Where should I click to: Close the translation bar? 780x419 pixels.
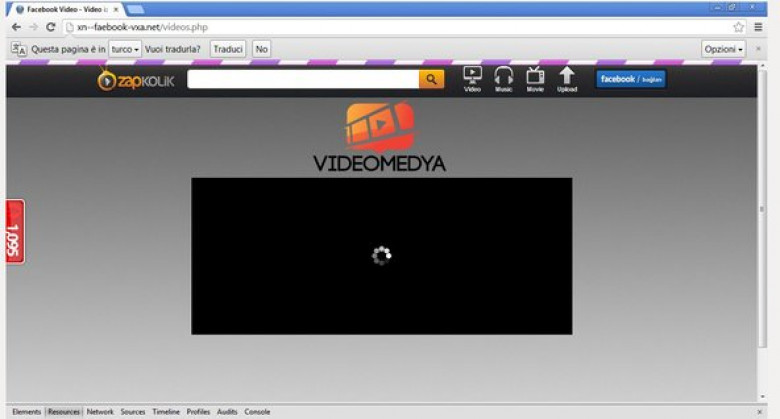[x=758, y=49]
